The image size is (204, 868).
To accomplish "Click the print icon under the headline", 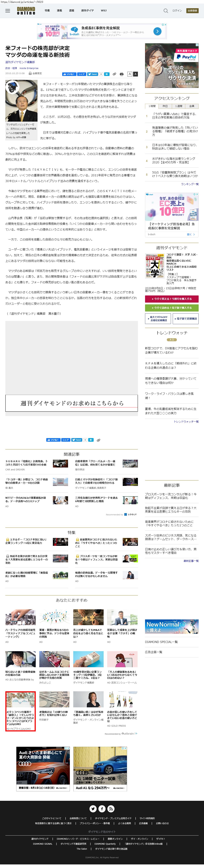I will [122, 74].
